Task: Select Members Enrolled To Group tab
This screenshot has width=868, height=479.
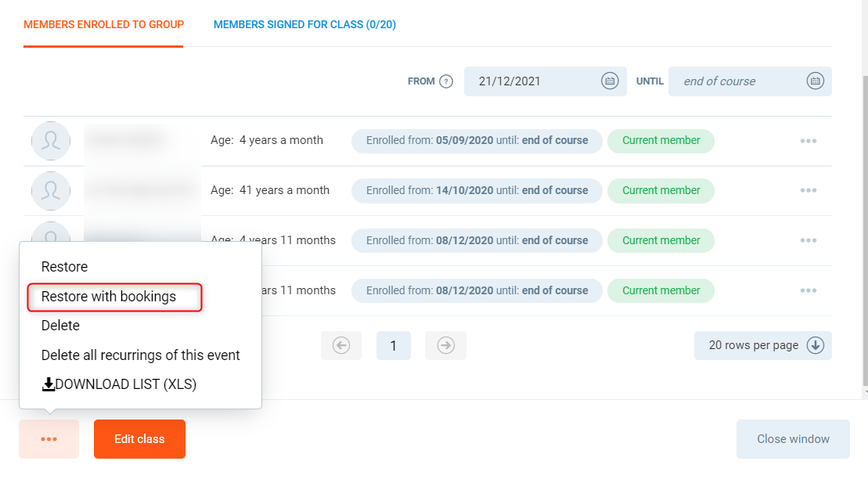Action: coord(103,24)
